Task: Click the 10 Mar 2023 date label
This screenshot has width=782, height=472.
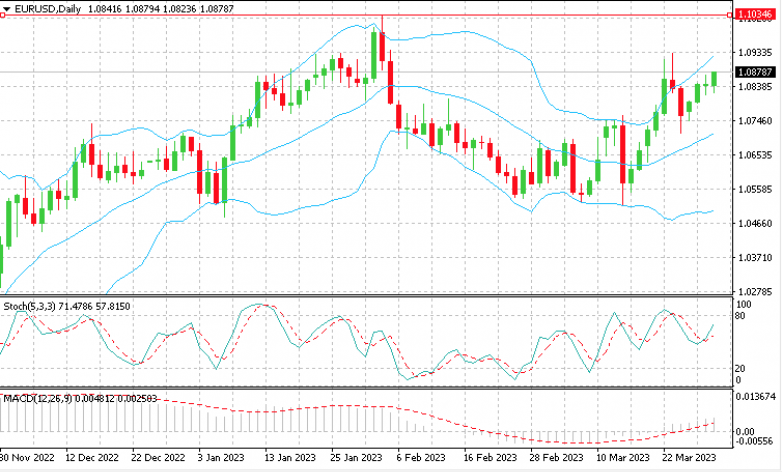Action: click(623, 458)
